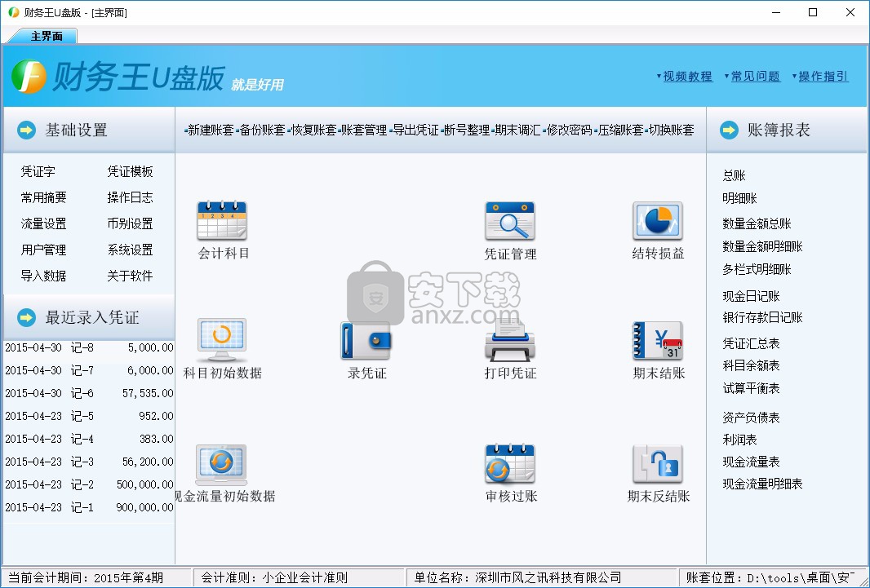Click the 打印凭证 printer icon

pyautogui.click(x=510, y=339)
